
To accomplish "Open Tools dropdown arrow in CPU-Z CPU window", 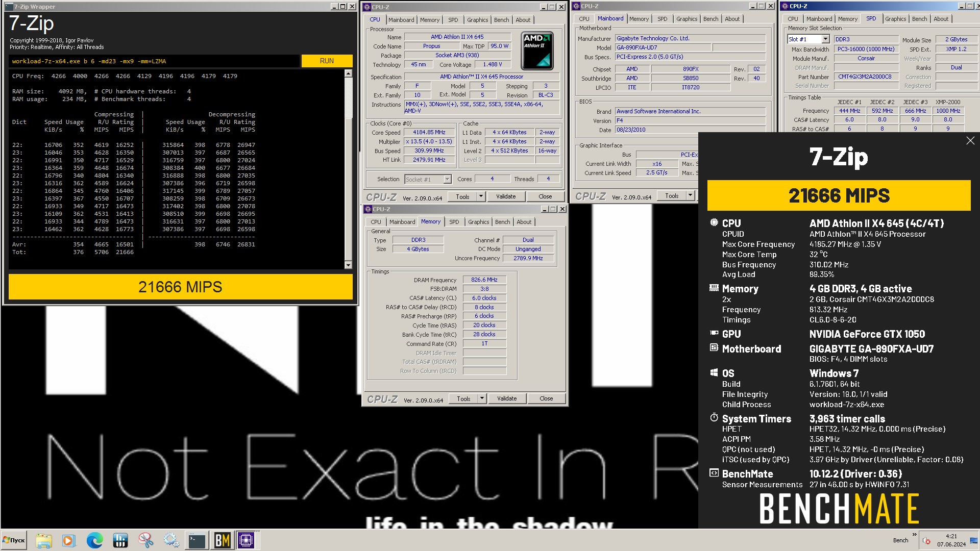I will point(480,196).
